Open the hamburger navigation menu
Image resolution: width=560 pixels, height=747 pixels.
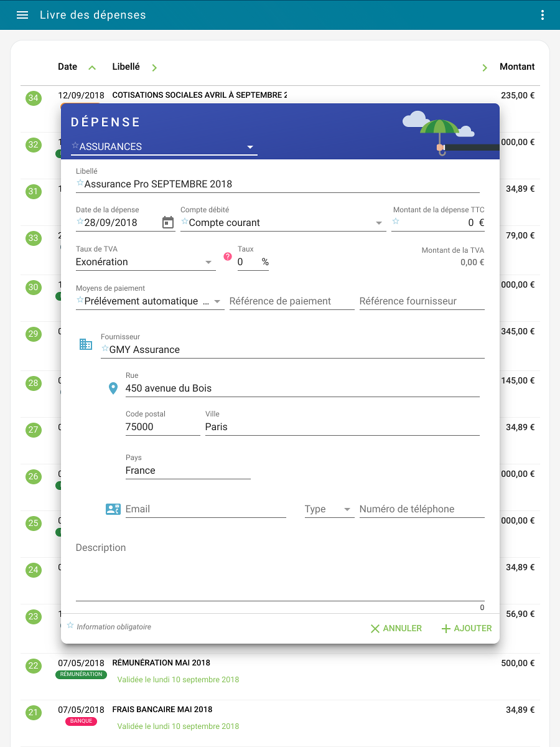[22, 15]
